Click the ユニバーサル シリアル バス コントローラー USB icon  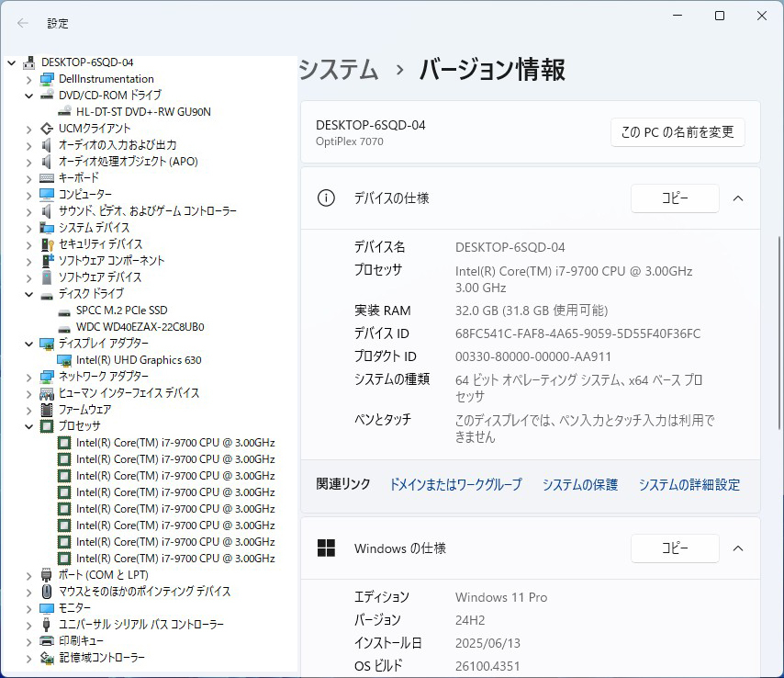[x=47, y=625]
